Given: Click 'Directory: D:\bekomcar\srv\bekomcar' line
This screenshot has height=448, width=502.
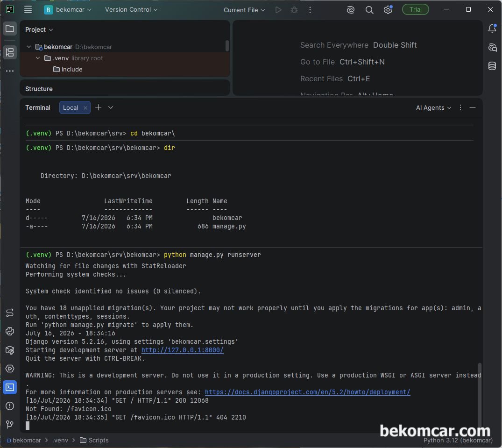Looking at the screenshot, I should click(106, 176).
